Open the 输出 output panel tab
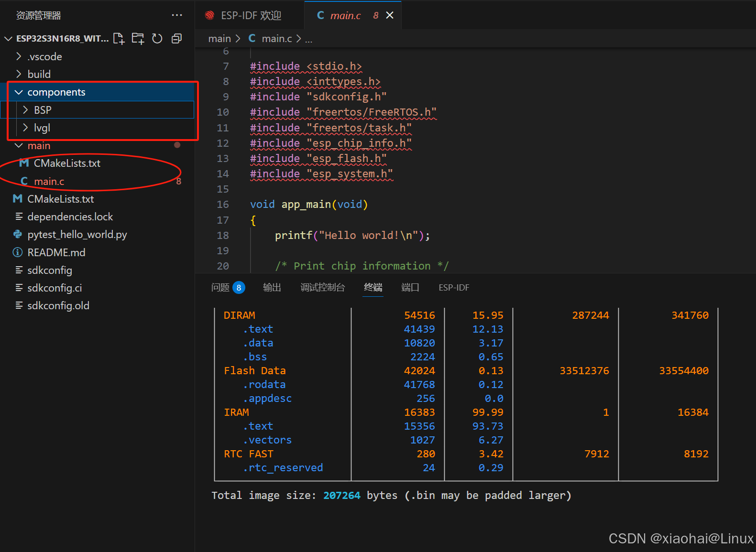Screen dimensions: 756x552 (x=272, y=287)
